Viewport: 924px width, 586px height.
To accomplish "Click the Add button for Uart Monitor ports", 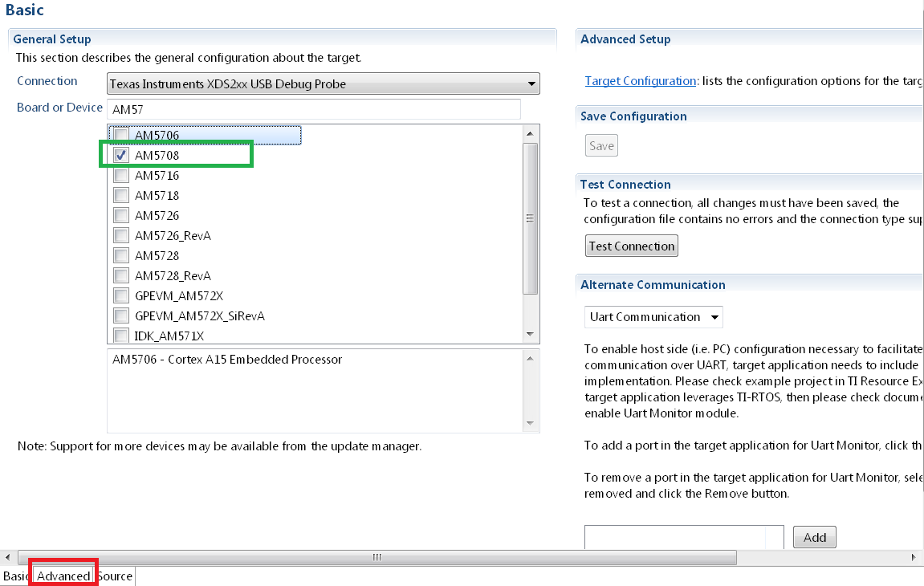I will click(x=814, y=537).
